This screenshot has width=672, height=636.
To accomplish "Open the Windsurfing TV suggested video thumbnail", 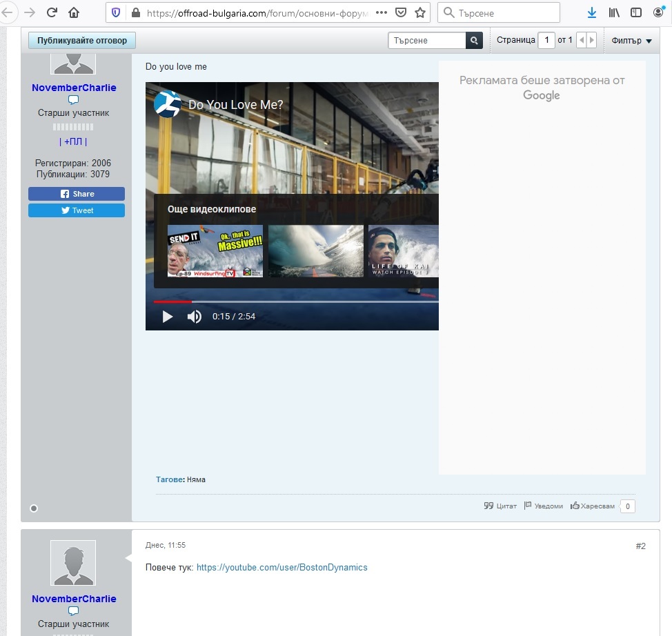I will (x=215, y=251).
